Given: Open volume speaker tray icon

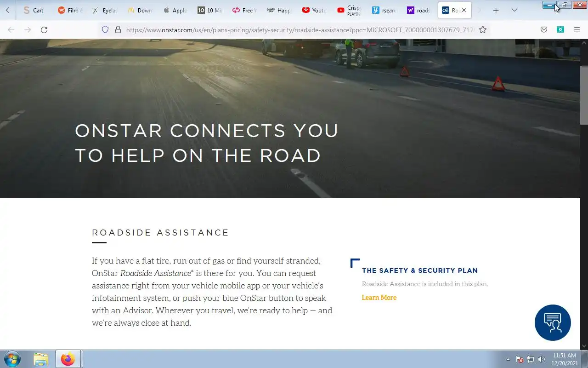Looking at the screenshot, I should pyautogui.click(x=541, y=359).
